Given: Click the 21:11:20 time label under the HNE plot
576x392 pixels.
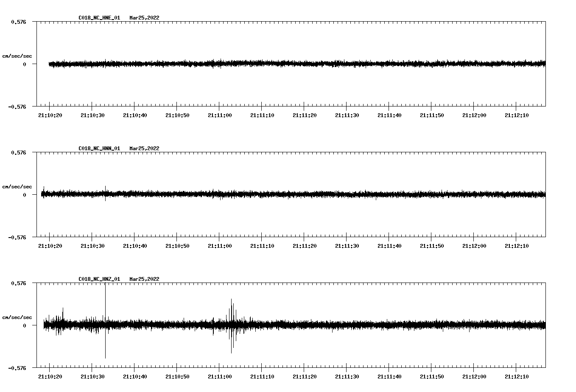Looking at the screenshot, I should tap(305, 115).
